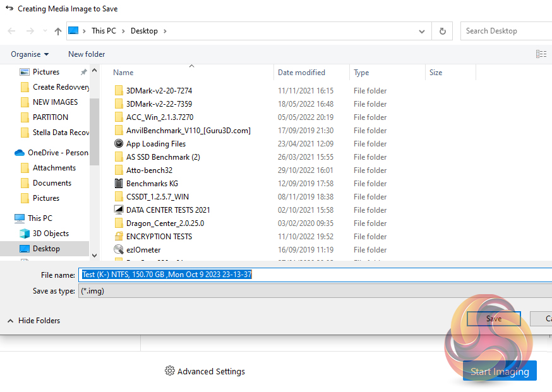Click navigation pane scrollbar up arrow
Image resolution: width=552 pixels, height=392 pixels.
pos(94,71)
